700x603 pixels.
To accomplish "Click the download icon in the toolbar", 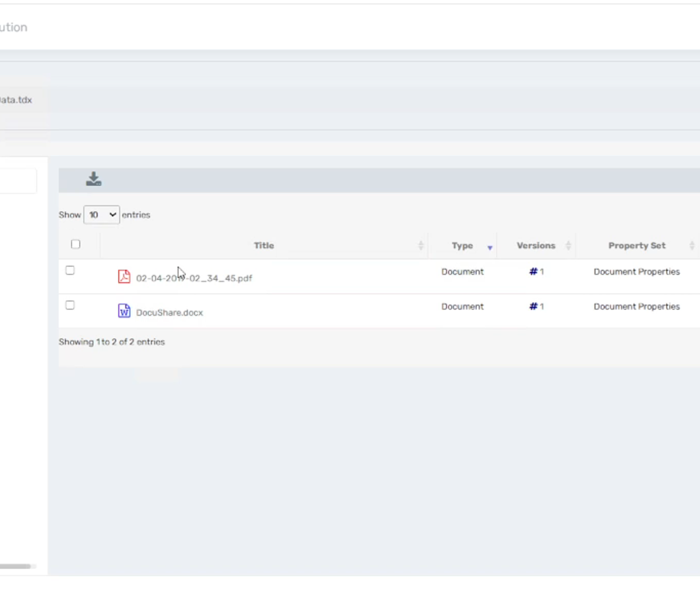I will tap(94, 179).
